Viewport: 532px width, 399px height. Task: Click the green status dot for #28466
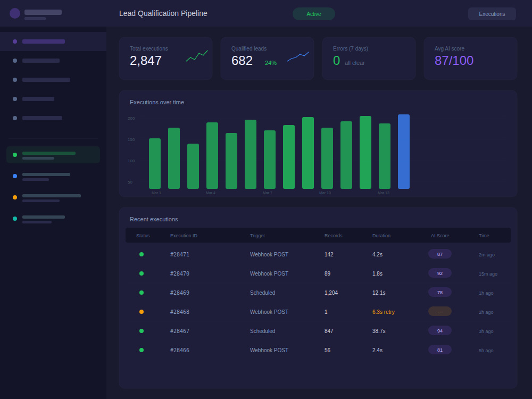[x=142, y=350]
